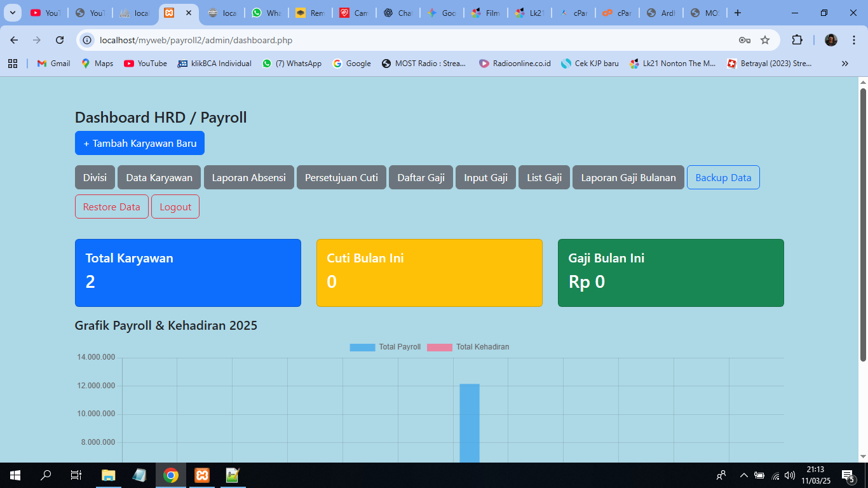Click the browser profile avatar
Screen dimensions: 868x488
(831, 39)
